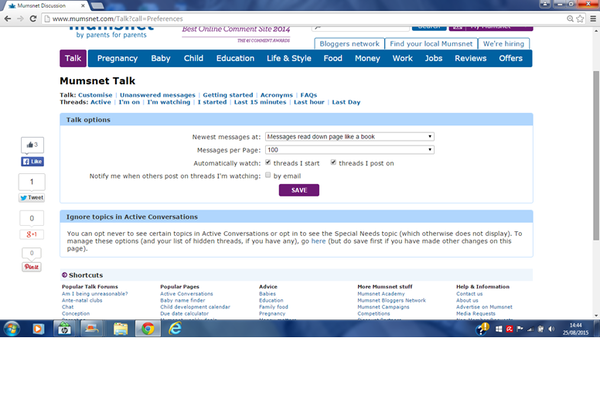Open the Offers navigation tab
Viewport: 600px width, 396px height.
click(511, 58)
